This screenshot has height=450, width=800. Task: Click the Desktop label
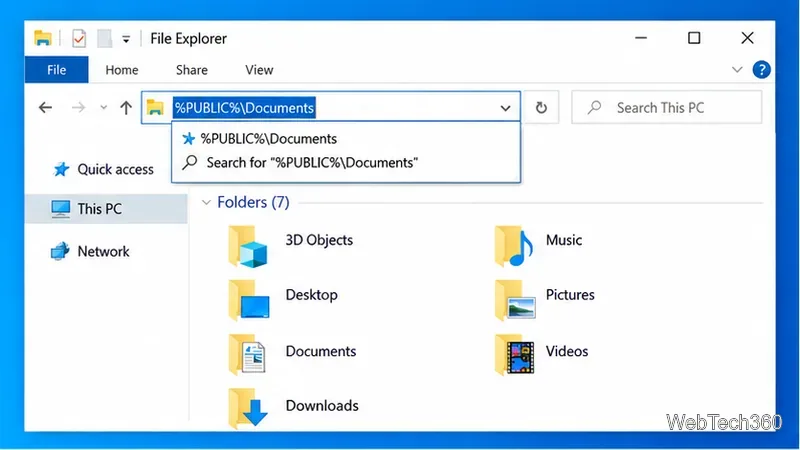[311, 295]
